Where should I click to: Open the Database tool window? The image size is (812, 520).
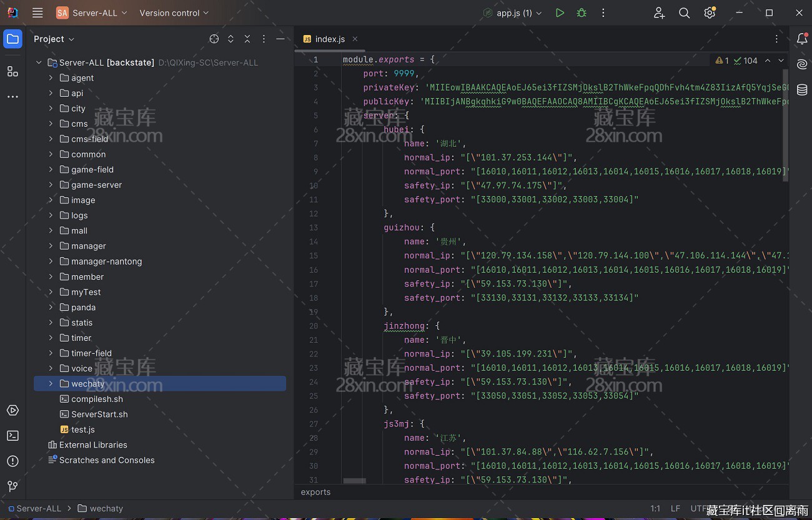[x=802, y=90]
